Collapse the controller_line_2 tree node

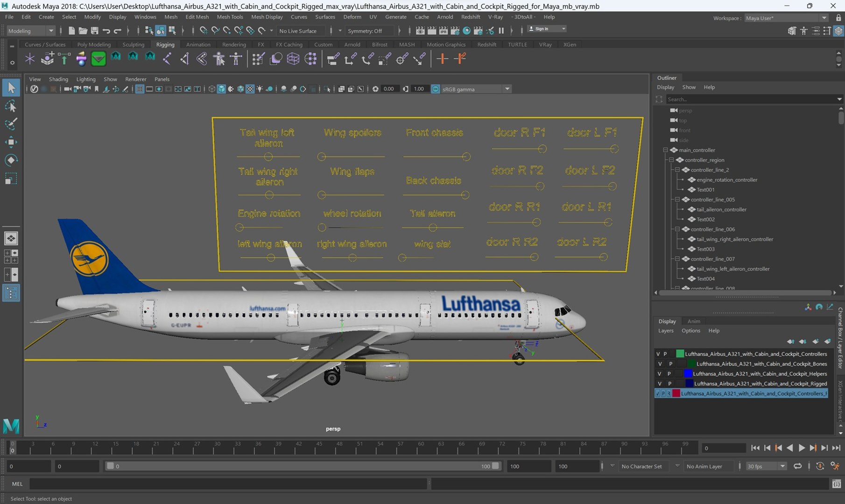[x=677, y=170]
